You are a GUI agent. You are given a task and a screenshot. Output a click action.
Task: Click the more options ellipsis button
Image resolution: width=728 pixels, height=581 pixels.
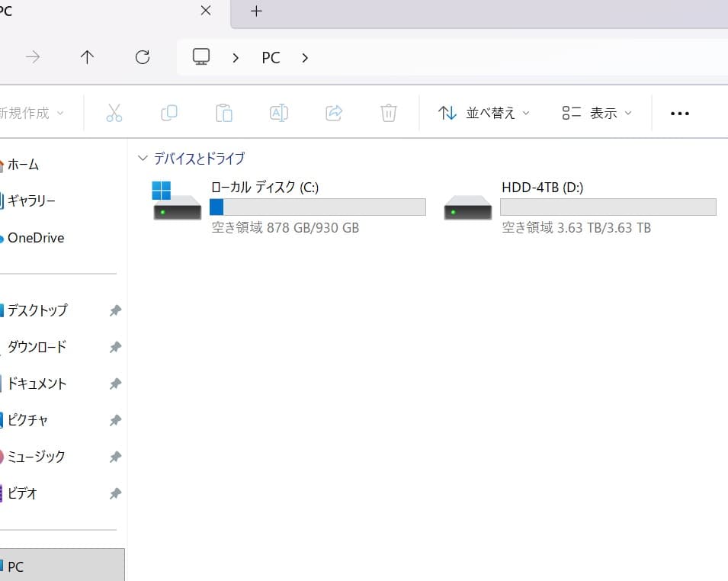679,112
